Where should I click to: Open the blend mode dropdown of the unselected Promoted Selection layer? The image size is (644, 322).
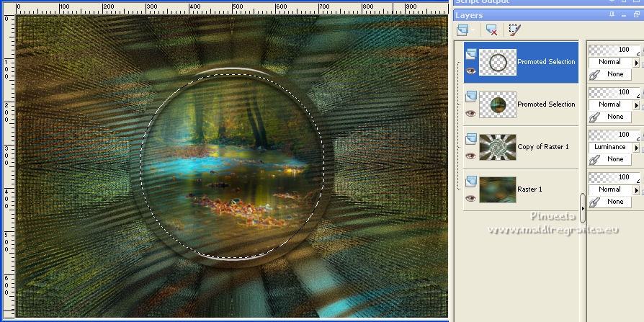pos(614,104)
